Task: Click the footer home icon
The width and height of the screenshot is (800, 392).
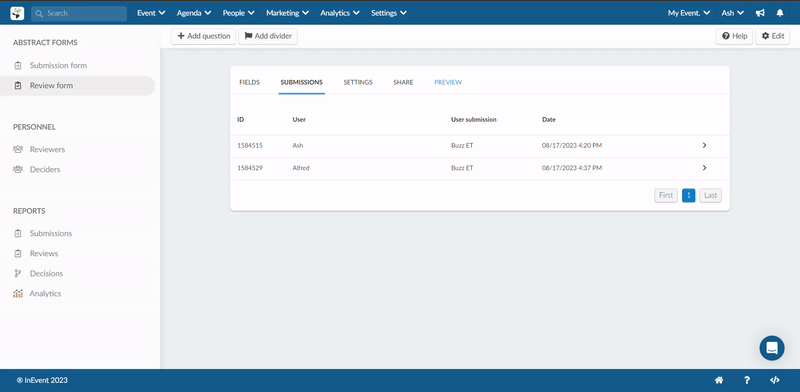Action: (719, 380)
